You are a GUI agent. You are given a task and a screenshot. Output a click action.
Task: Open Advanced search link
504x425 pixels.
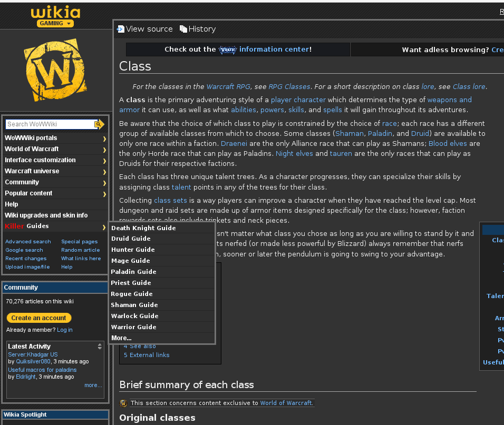coord(28,241)
